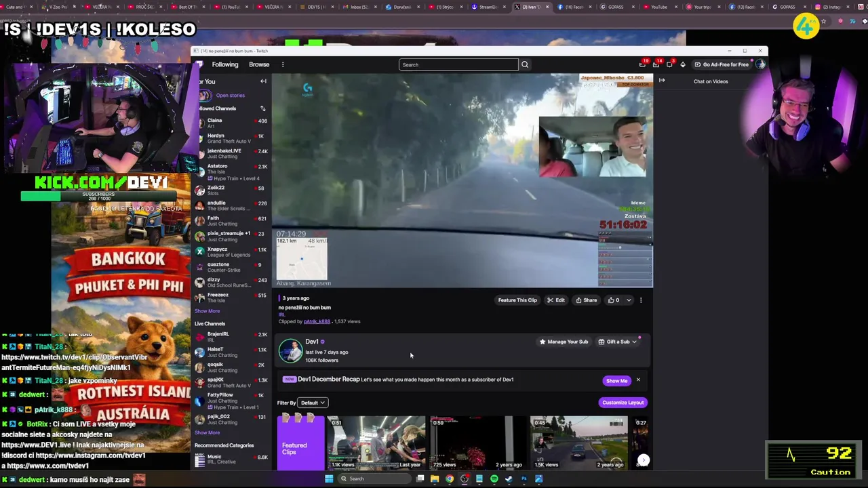The height and width of the screenshot is (488, 868).
Task: Open queztone channel in the sidebar
Action: point(231,267)
